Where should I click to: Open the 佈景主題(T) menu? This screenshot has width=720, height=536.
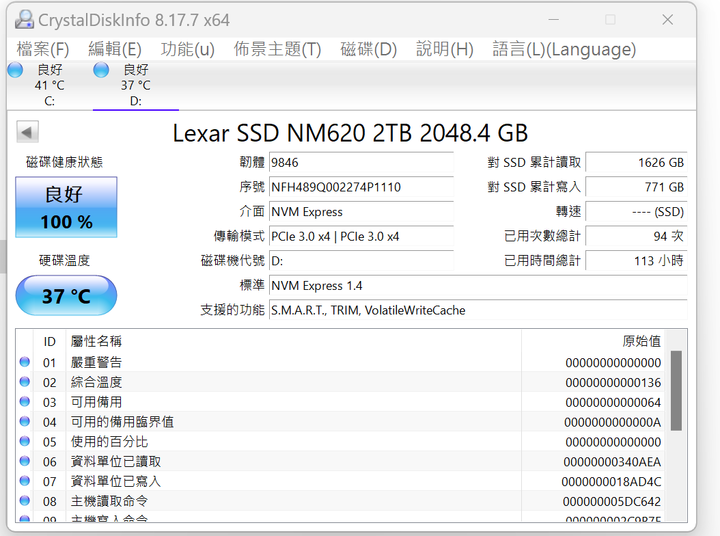point(277,49)
